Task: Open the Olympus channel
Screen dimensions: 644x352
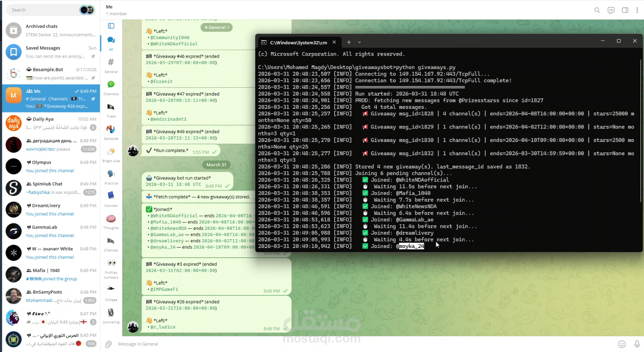Action: pyautogui.click(x=51, y=166)
